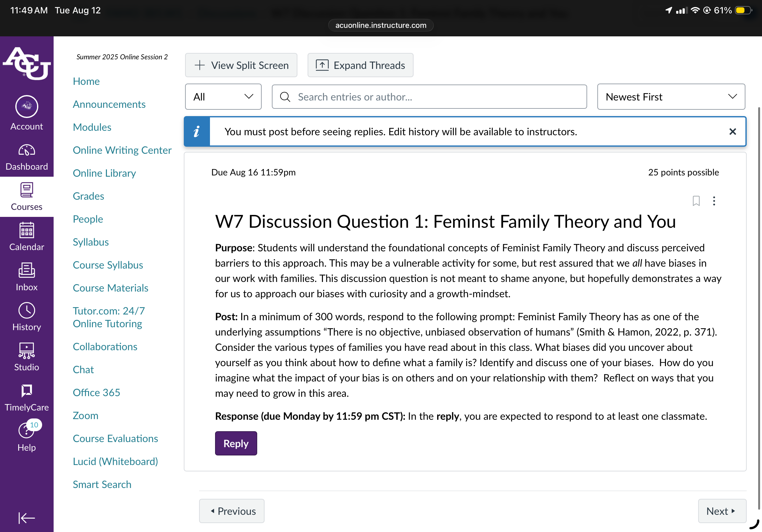Open the Newest First sort dropdown
762x532 pixels.
tap(671, 97)
